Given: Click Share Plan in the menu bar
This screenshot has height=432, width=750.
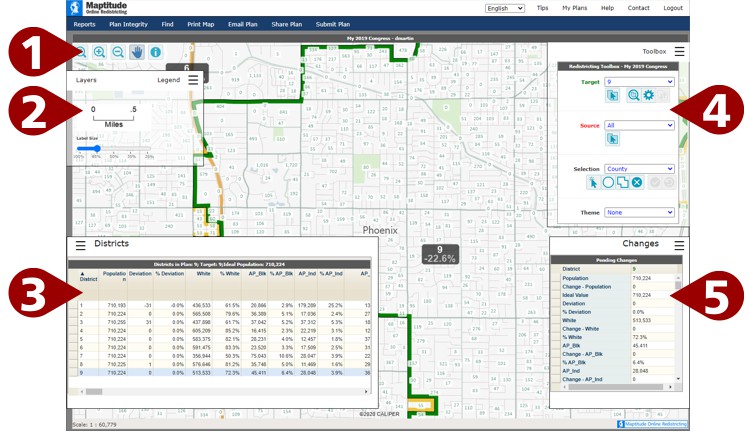Looking at the screenshot, I should (x=287, y=24).
